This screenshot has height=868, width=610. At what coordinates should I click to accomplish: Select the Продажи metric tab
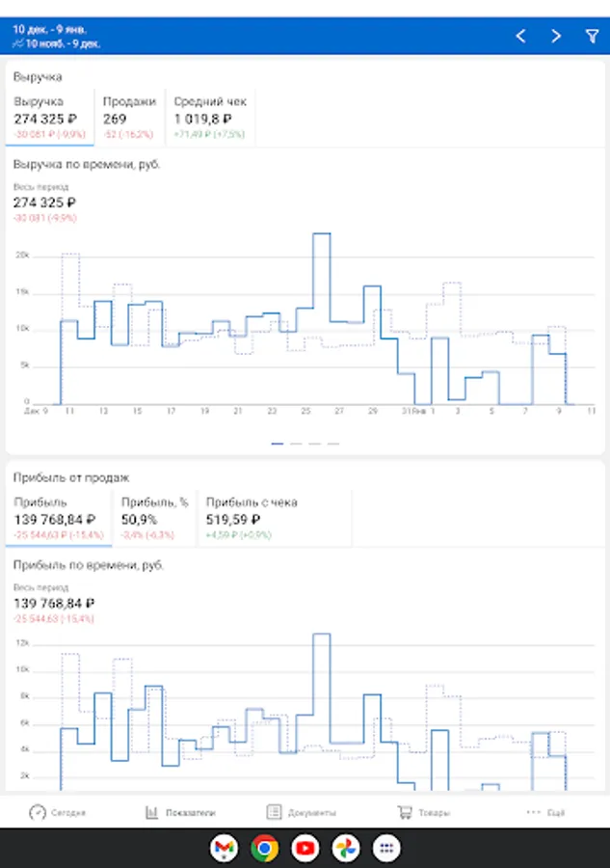click(129, 118)
